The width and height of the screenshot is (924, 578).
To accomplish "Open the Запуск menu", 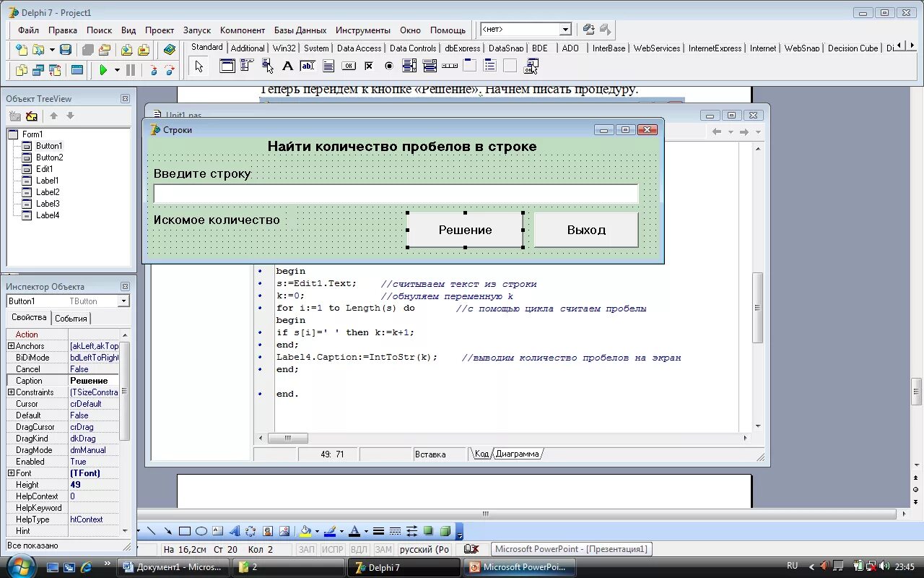I will pos(197,30).
